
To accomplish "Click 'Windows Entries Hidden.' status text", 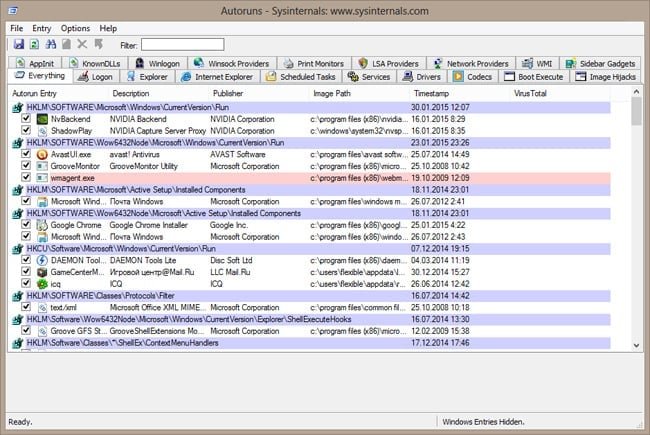I will pos(483,422).
